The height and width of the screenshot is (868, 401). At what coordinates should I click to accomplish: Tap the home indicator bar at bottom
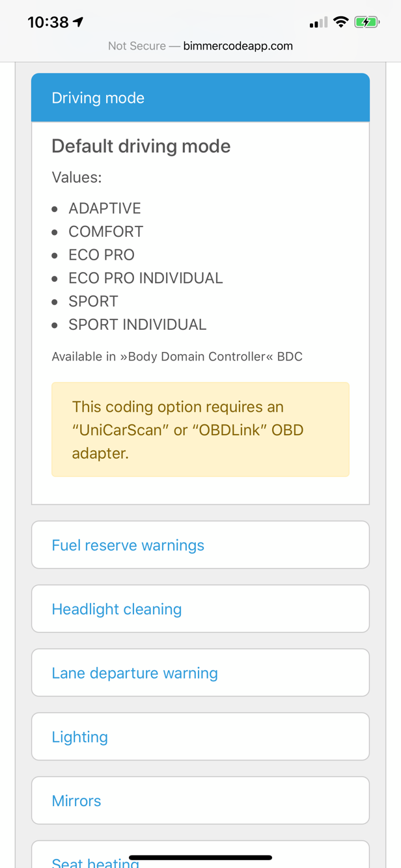point(200,858)
